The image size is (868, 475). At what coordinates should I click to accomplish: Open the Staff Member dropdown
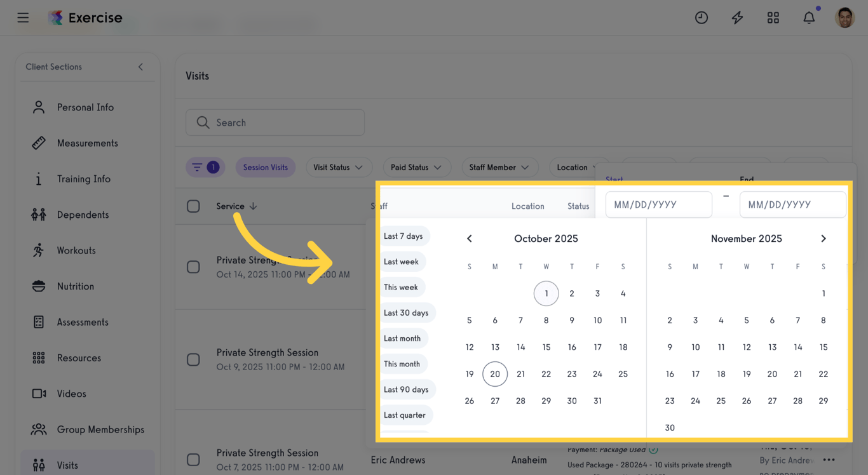pyautogui.click(x=500, y=167)
